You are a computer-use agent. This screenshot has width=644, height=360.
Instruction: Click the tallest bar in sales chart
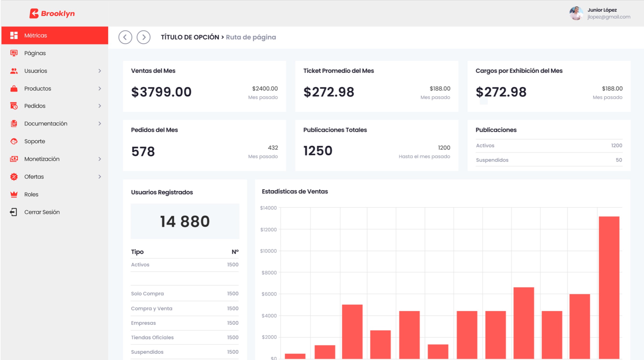pos(609,288)
